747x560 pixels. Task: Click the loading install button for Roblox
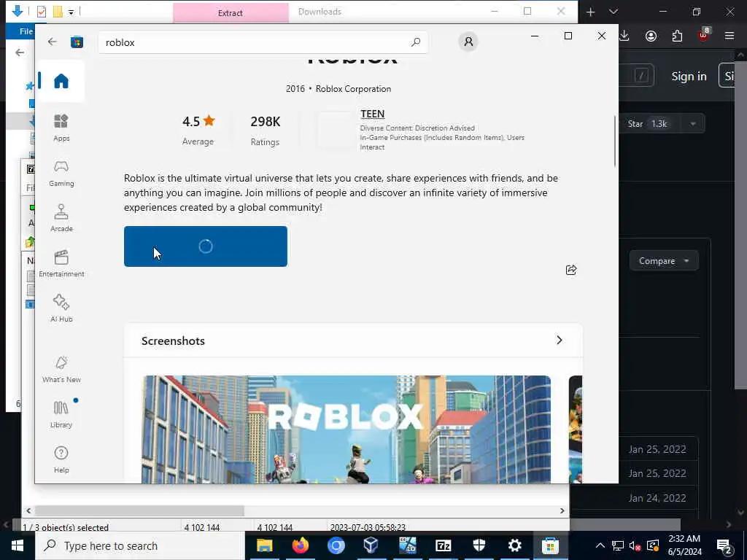pyautogui.click(x=205, y=246)
